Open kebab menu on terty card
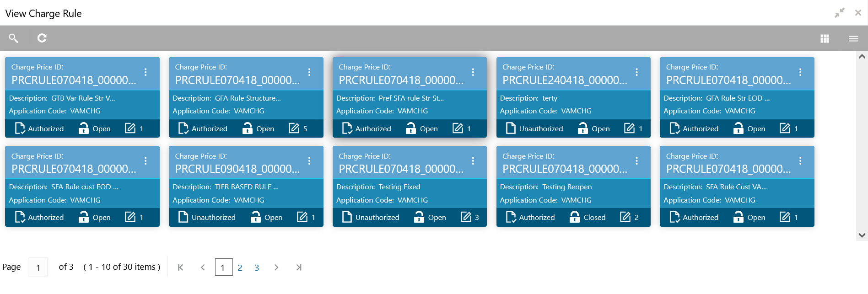This screenshot has width=868, height=294. 636,72
